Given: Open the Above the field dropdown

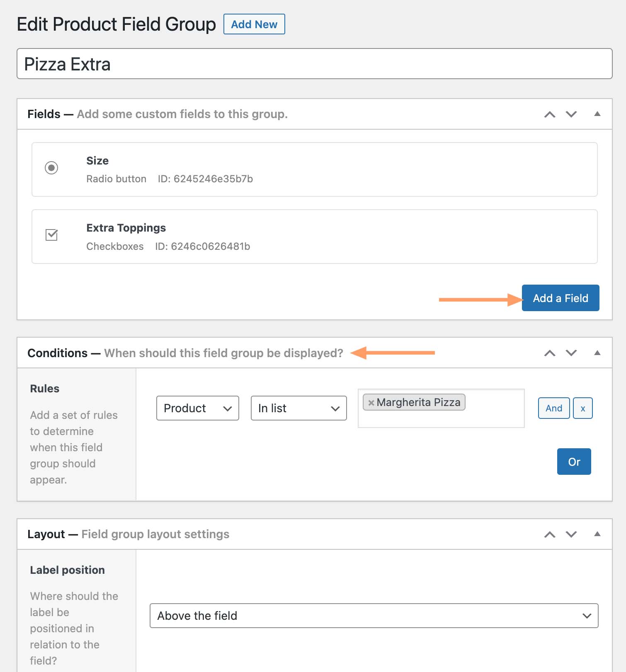Looking at the screenshot, I should pos(374,616).
